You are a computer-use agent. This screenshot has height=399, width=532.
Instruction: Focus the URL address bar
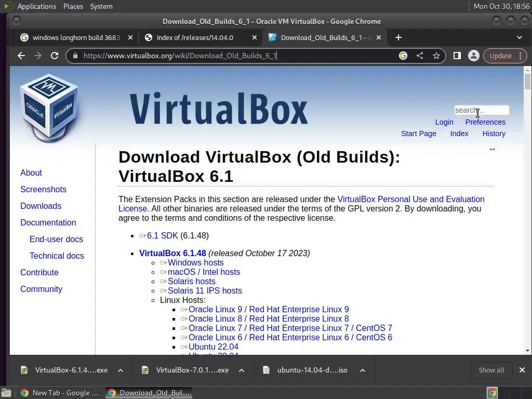pyautogui.click(x=237, y=56)
